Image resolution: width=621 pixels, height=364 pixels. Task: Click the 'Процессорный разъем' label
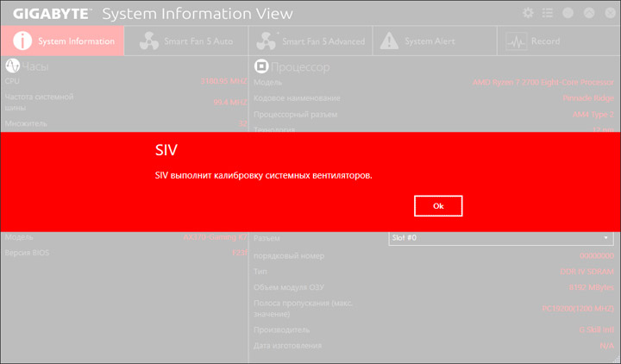click(295, 115)
